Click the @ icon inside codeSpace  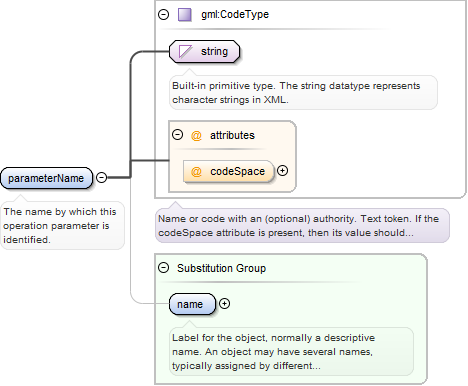coord(196,171)
